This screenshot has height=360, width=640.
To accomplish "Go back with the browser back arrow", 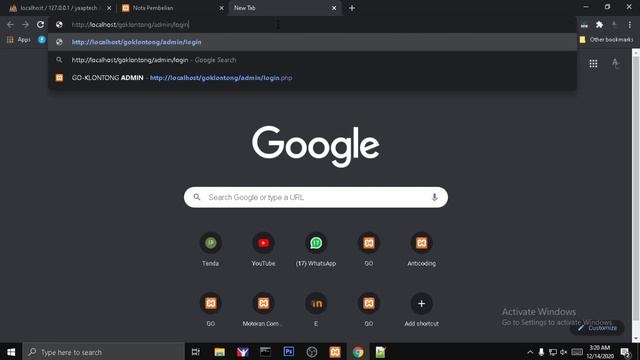I will 10,24.
